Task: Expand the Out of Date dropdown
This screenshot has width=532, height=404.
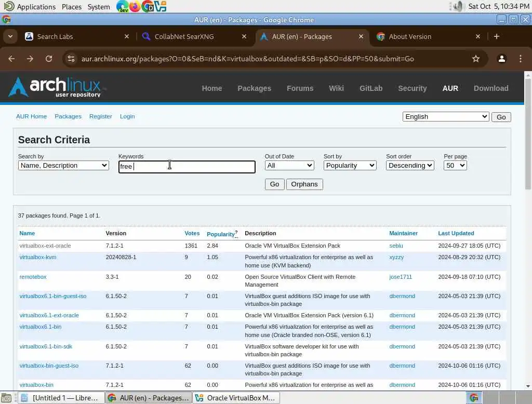Action: 289,165
